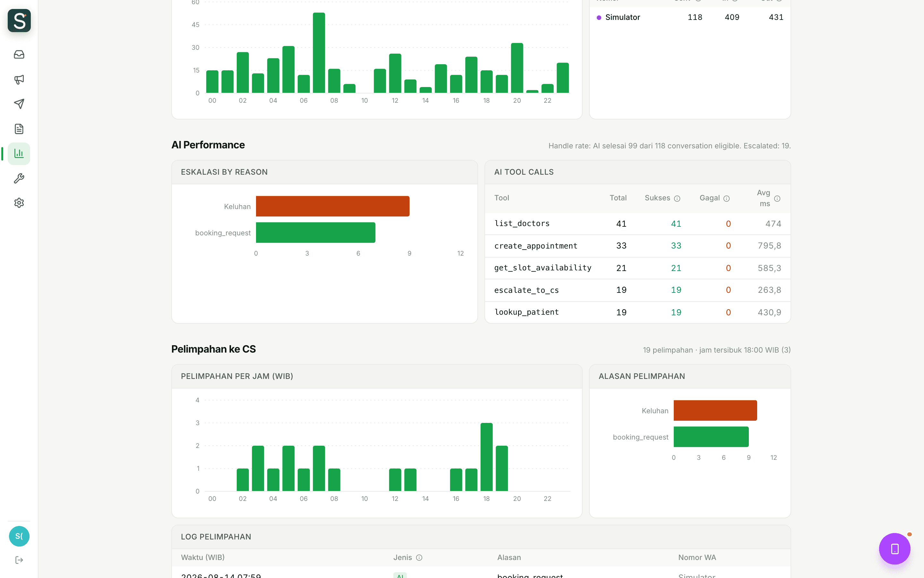The height and width of the screenshot is (578, 924).
Task: Select the create_appointment tool row
Action: pyautogui.click(x=637, y=246)
